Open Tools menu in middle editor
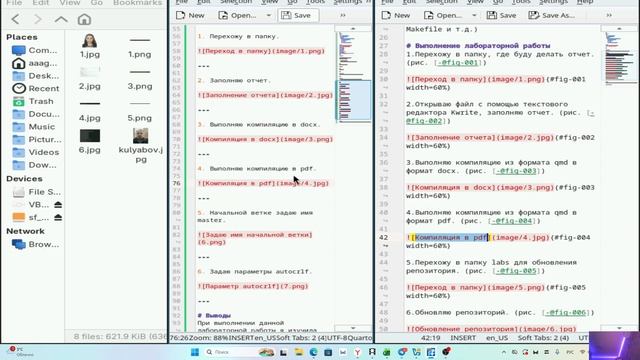Image resolution: width=640 pixels, height=360 pixels. (315, 2)
